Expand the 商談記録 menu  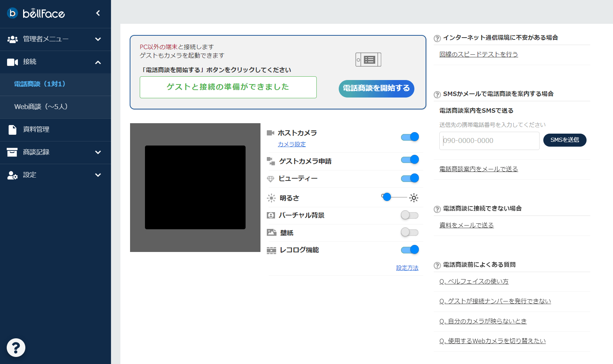(x=98, y=152)
